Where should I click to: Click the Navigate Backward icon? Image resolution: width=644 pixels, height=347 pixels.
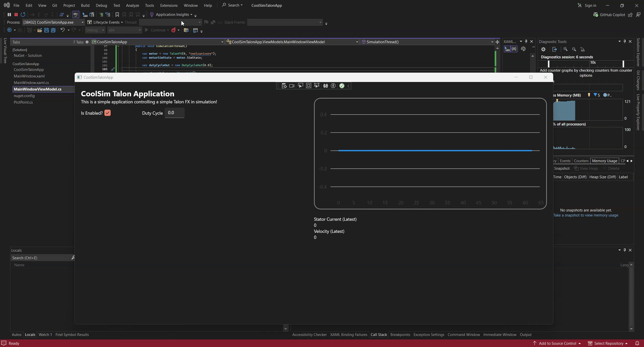[9, 30]
